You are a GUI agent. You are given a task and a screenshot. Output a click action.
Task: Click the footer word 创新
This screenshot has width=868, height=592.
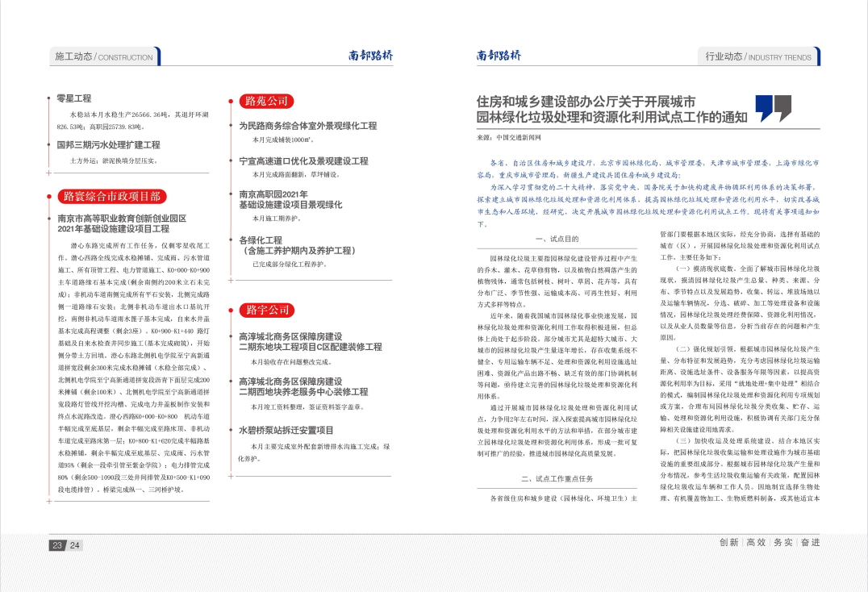coord(729,542)
